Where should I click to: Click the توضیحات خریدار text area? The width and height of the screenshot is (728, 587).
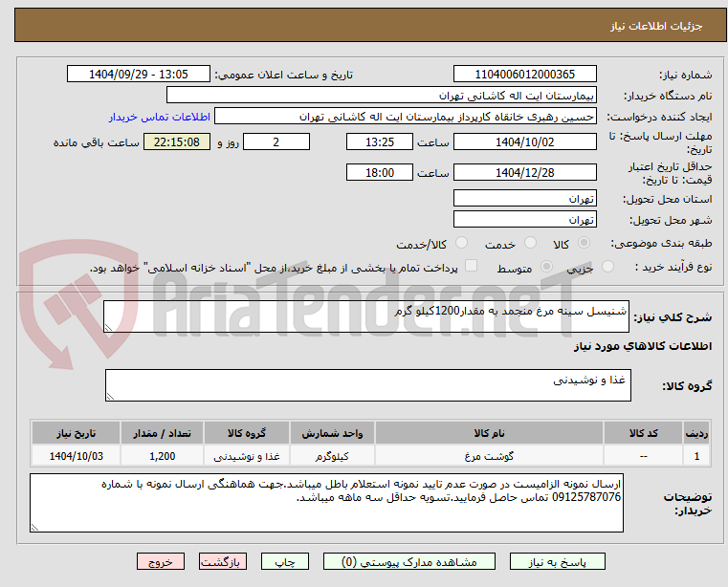pos(326,503)
